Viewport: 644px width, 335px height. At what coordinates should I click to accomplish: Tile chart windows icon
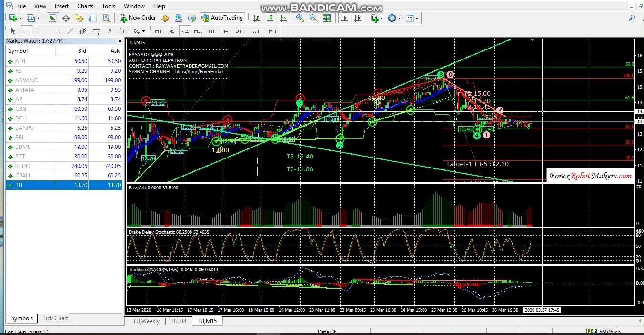coord(327,18)
